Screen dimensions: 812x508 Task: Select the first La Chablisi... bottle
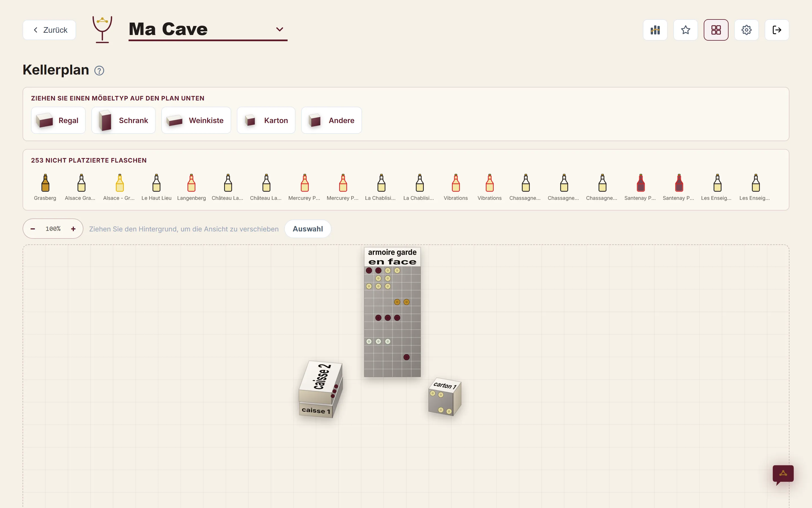(381, 187)
